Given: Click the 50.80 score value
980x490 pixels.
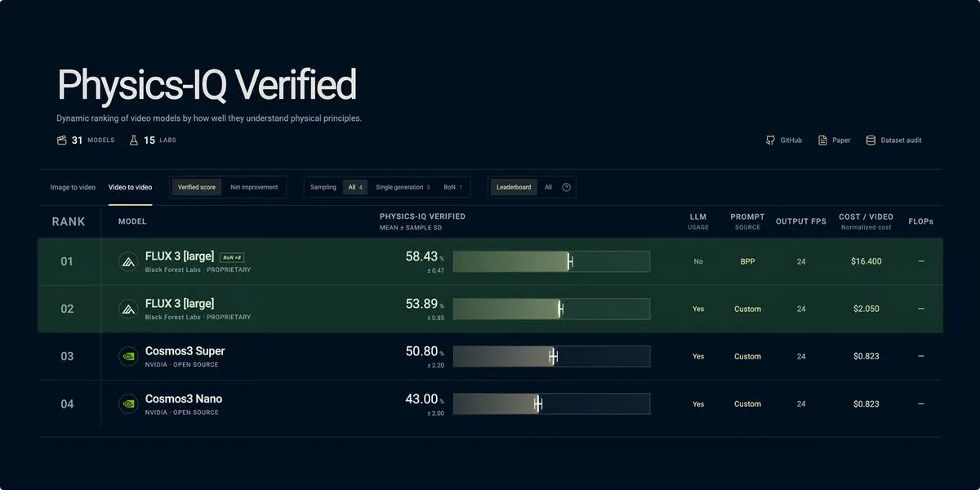Looking at the screenshot, I should [x=421, y=351].
